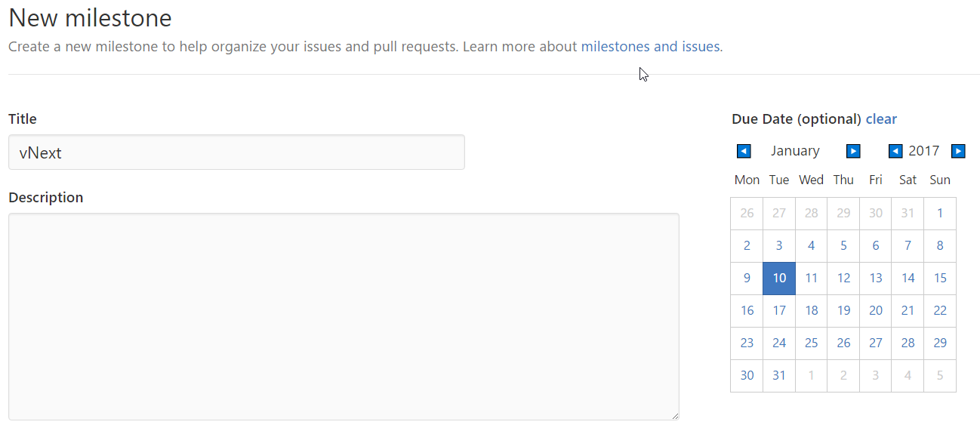Screen dimensions: 980x431
Task: Pick January 20 on the calendar
Action: tap(876, 310)
